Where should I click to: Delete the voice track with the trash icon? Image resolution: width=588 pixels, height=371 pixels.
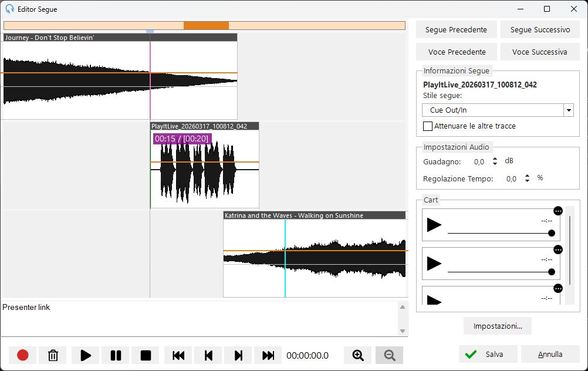point(53,355)
